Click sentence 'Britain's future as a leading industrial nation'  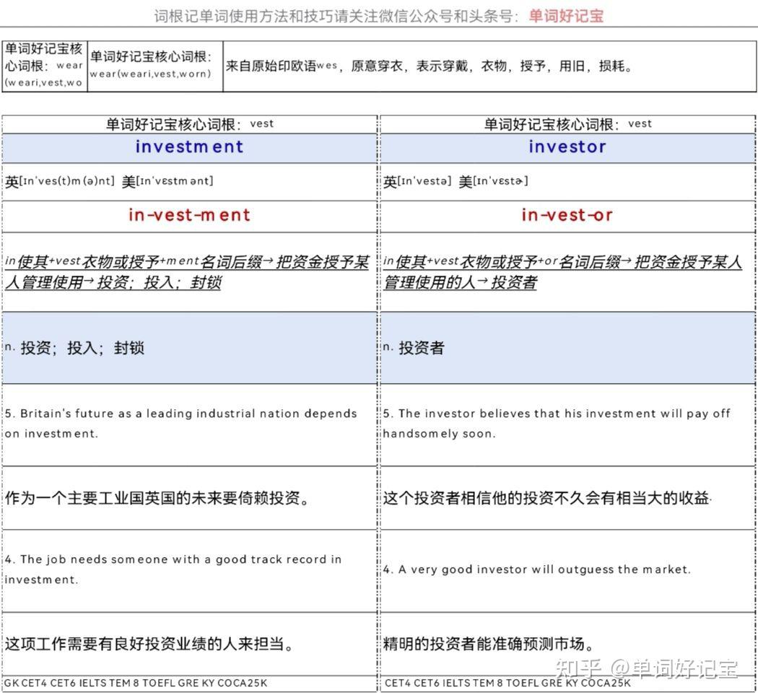tap(181, 423)
